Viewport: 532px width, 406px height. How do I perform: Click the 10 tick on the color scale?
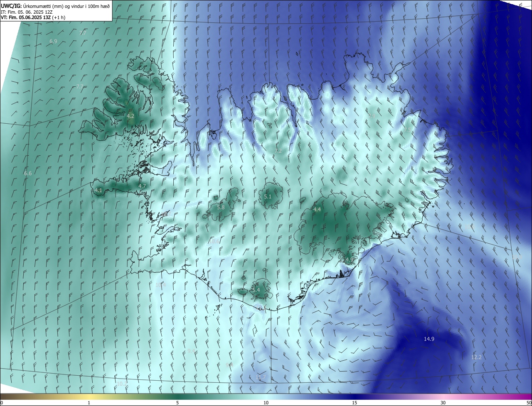pos(266,403)
